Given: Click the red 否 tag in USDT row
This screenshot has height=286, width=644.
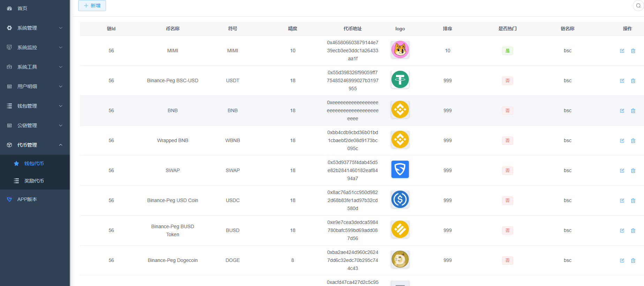Looking at the screenshot, I should (x=507, y=81).
